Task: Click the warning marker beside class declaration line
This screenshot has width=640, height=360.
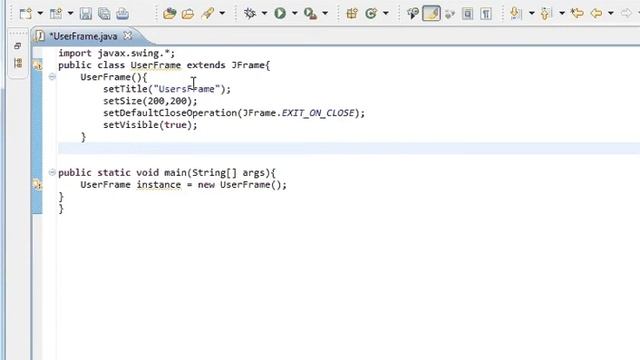Action: (x=37, y=65)
